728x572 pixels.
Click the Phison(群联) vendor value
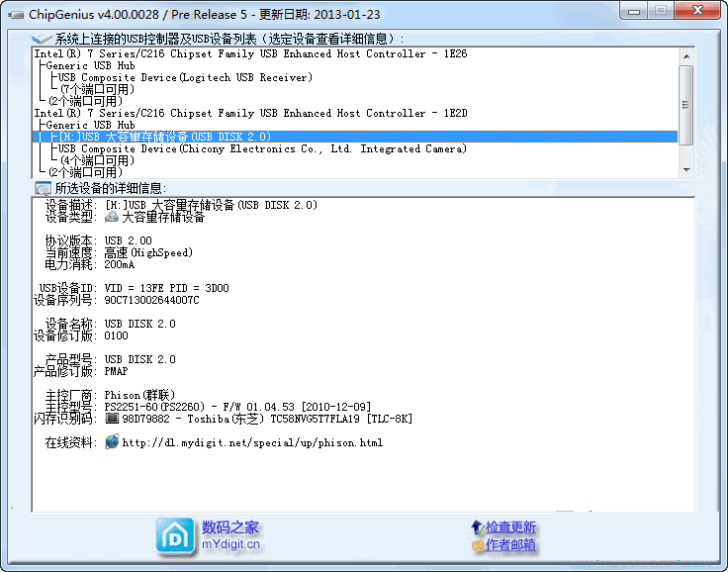point(139,395)
